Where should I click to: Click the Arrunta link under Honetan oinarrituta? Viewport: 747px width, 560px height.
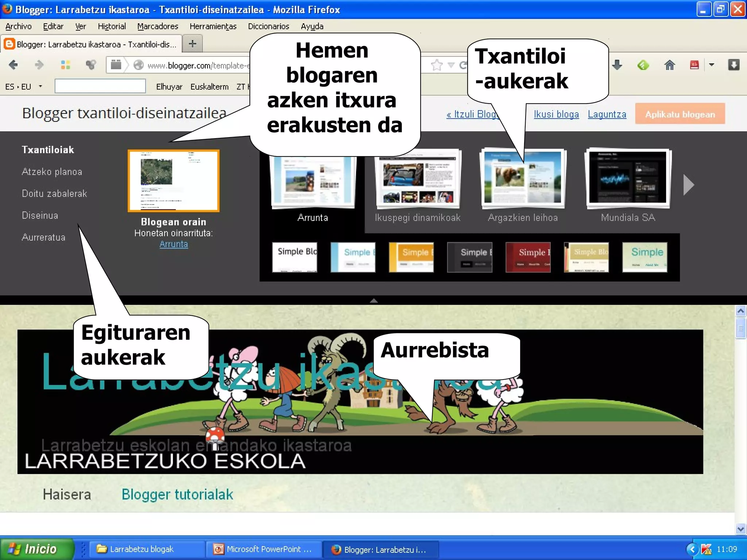point(174,244)
